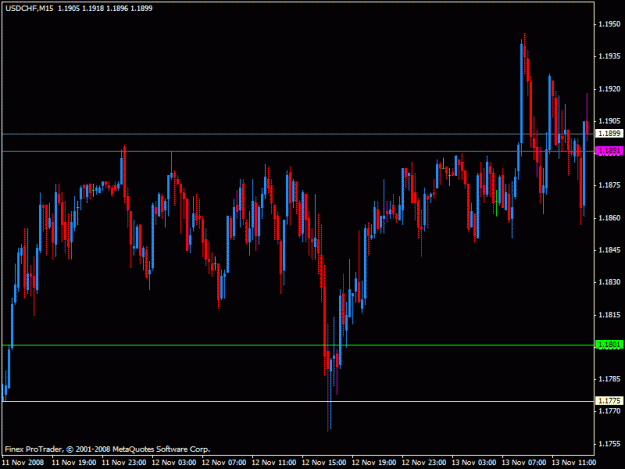This screenshot has height=469, width=625.
Task: Click the green 1.1801 price label
Action: [609, 344]
